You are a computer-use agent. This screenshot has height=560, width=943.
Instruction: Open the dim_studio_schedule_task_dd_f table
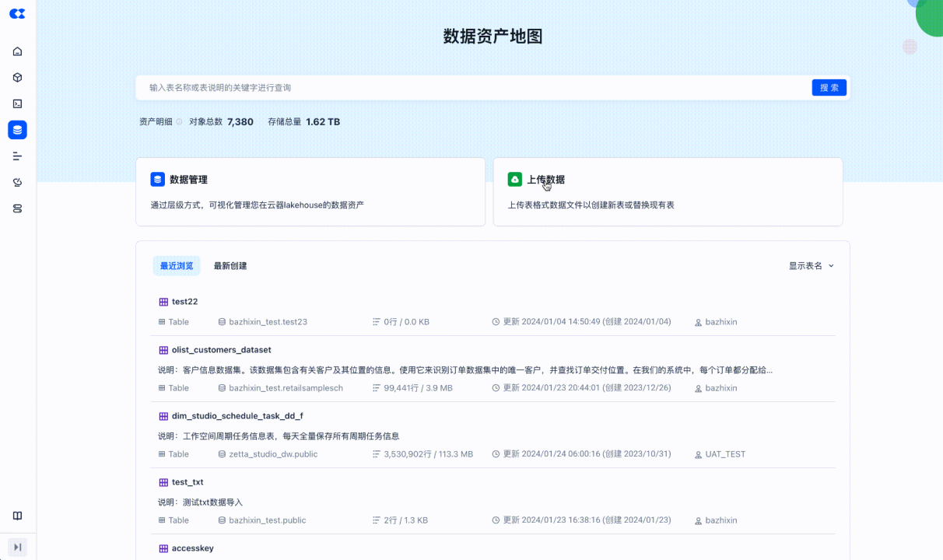237,416
